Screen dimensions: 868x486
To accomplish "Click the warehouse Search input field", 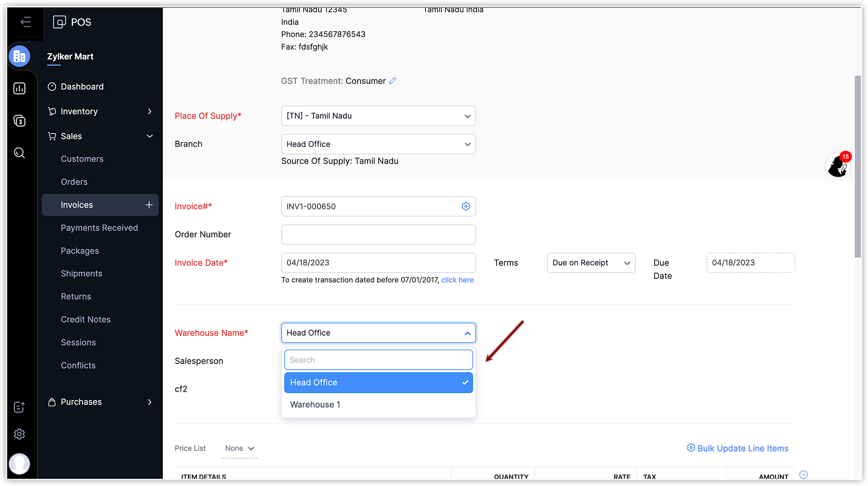I will [378, 360].
